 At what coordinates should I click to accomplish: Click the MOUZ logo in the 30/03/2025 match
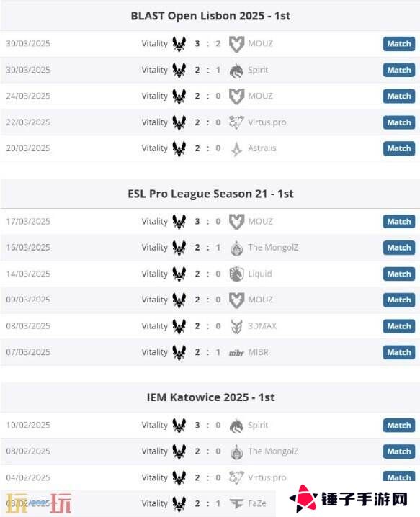click(236, 44)
